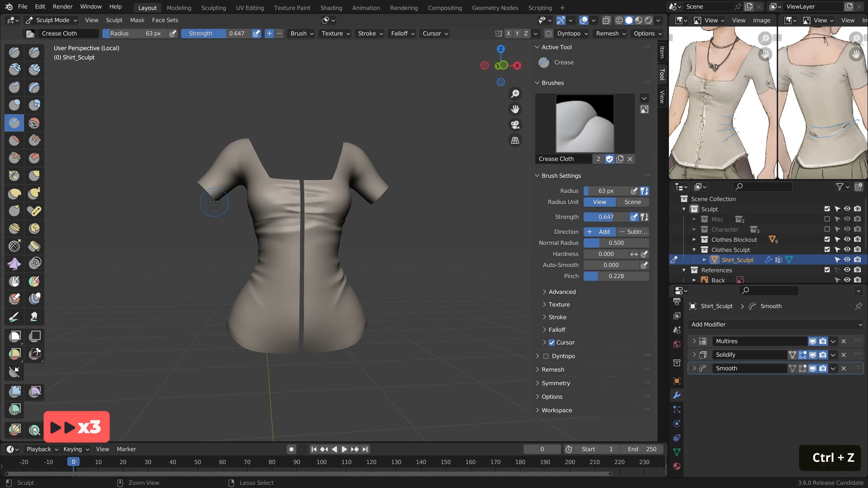Open the Add Modifier dropdown

pos(776,324)
